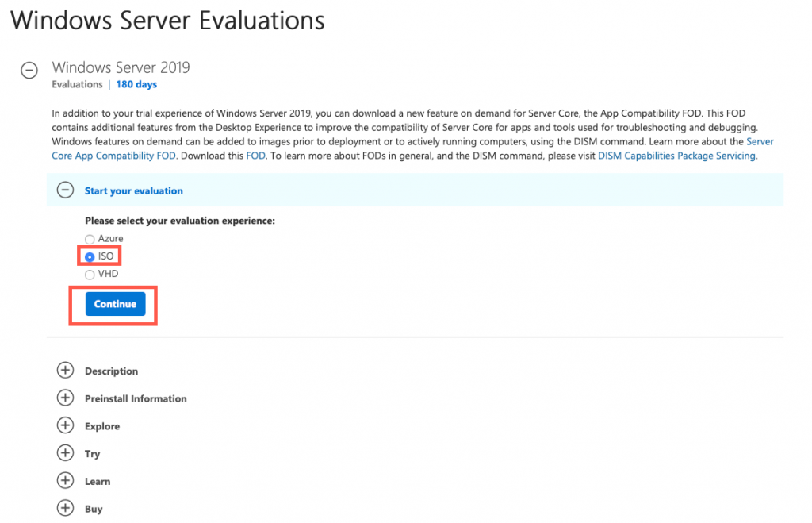This screenshot has width=812, height=523.
Task: Expand the Learn section
Action: coord(65,480)
